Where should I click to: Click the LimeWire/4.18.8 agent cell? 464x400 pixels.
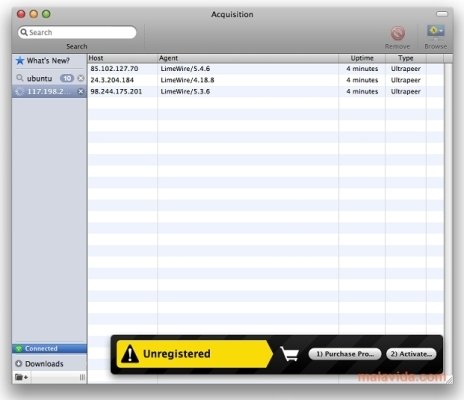click(x=187, y=80)
